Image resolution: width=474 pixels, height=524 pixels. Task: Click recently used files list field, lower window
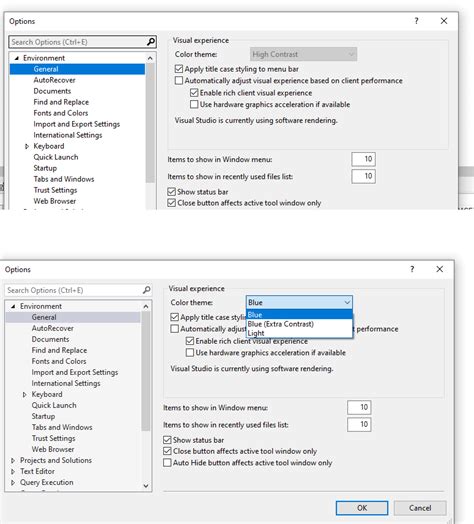[359, 424]
